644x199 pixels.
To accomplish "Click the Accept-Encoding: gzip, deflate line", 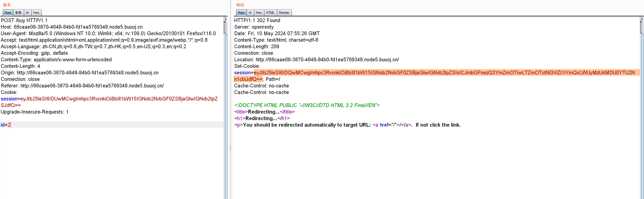I will [x=34, y=53].
